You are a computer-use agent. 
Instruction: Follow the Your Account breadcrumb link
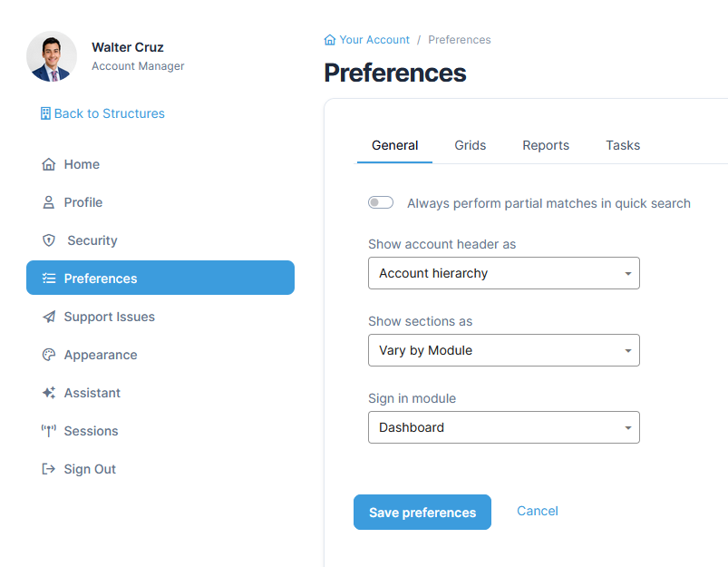point(374,40)
